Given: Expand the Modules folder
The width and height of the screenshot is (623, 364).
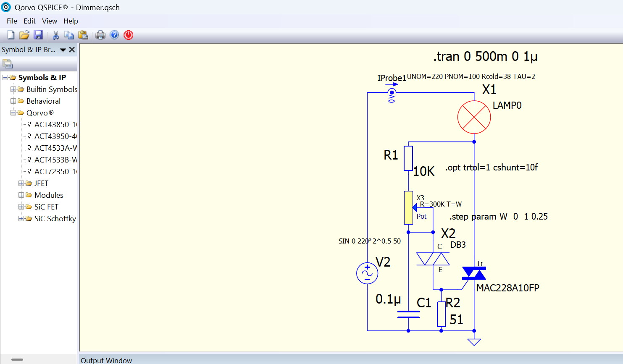Looking at the screenshot, I should pyautogui.click(x=21, y=195).
